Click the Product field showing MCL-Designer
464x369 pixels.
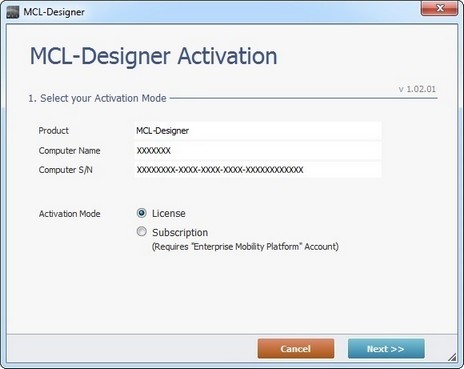click(258, 131)
